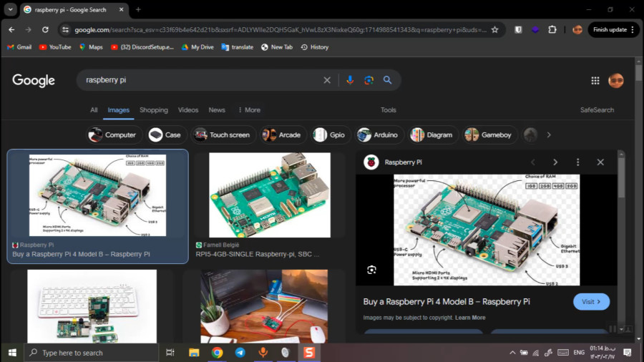Filter images by Touch screen chip

pos(223,134)
